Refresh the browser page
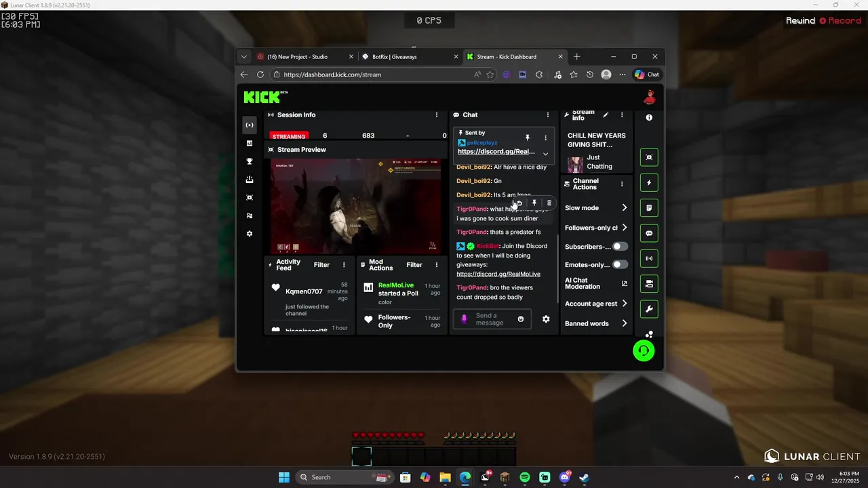868x488 pixels. point(260,75)
